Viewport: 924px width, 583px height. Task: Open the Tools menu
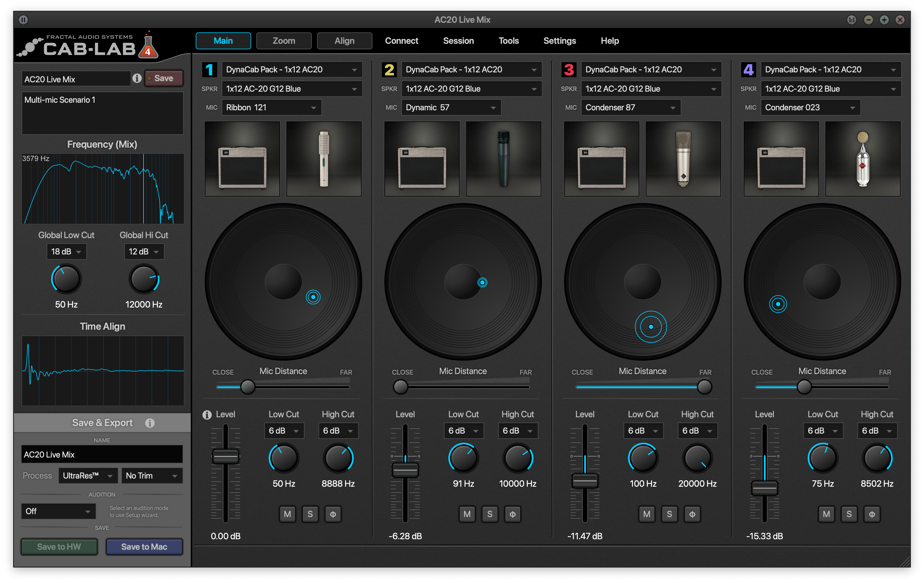(x=508, y=41)
